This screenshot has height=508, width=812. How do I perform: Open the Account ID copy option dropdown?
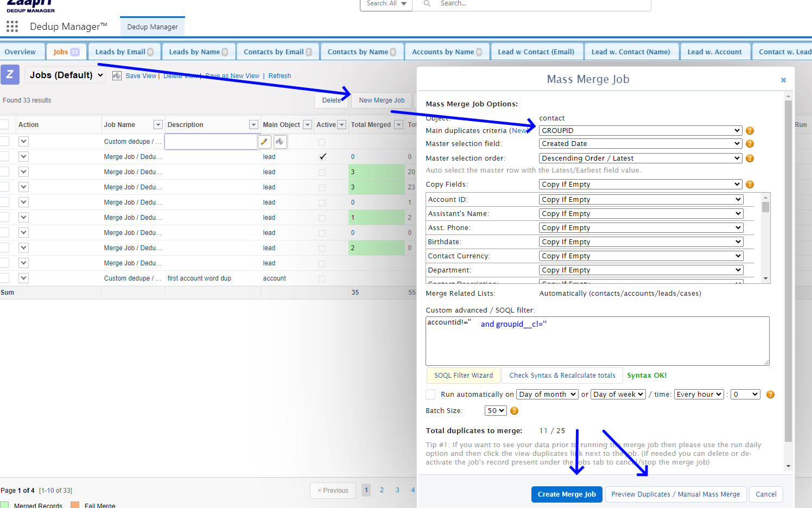click(641, 200)
